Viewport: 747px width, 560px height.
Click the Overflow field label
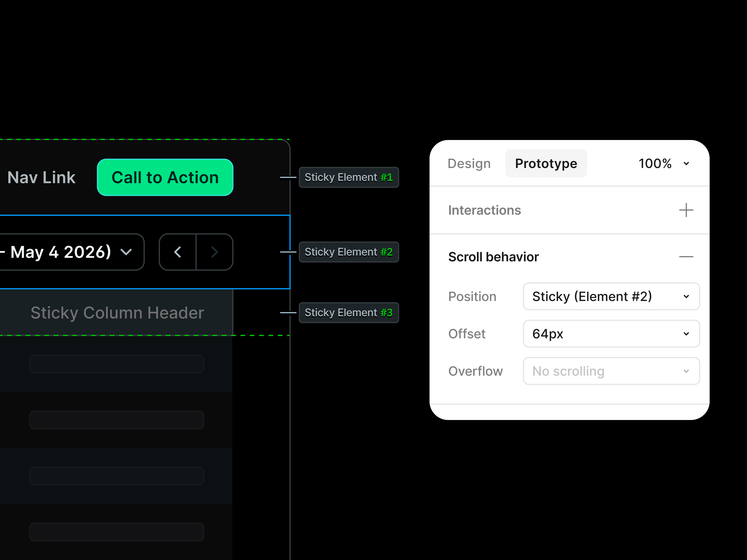tap(475, 371)
